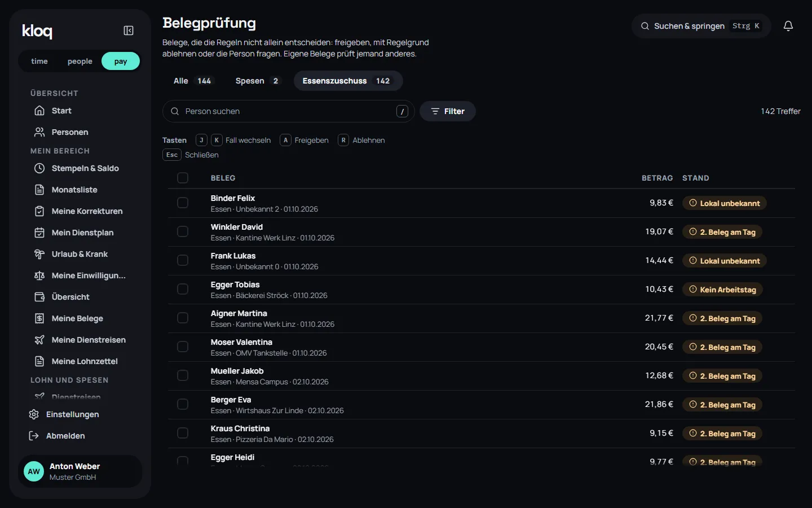Click the Meine Dienstreisen plane icon
The image size is (812, 508).
click(39, 340)
